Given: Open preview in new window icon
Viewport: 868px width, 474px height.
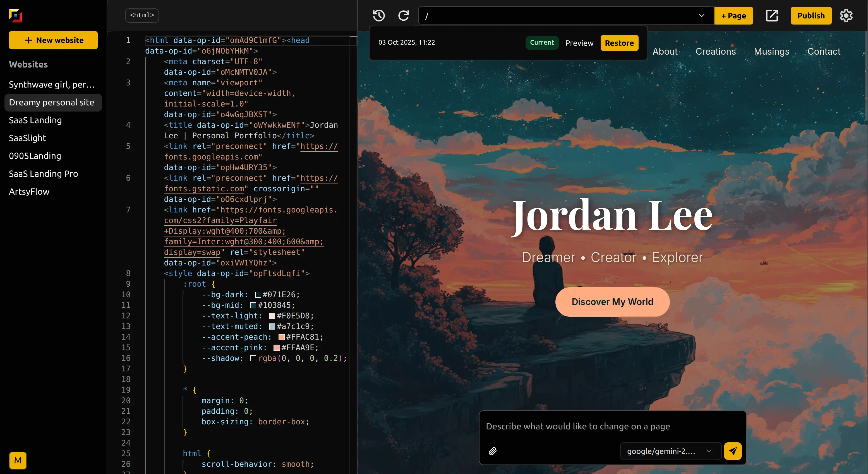Looking at the screenshot, I should (772, 16).
